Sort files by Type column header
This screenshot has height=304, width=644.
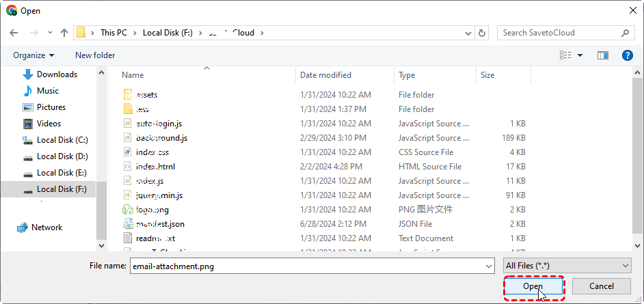click(x=407, y=75)
